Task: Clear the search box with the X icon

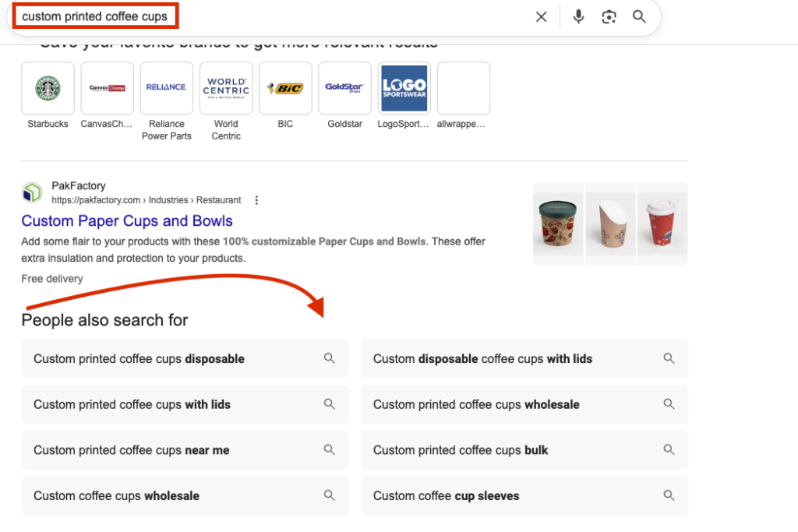Action: pyautogui.click(x=541, y=17)
